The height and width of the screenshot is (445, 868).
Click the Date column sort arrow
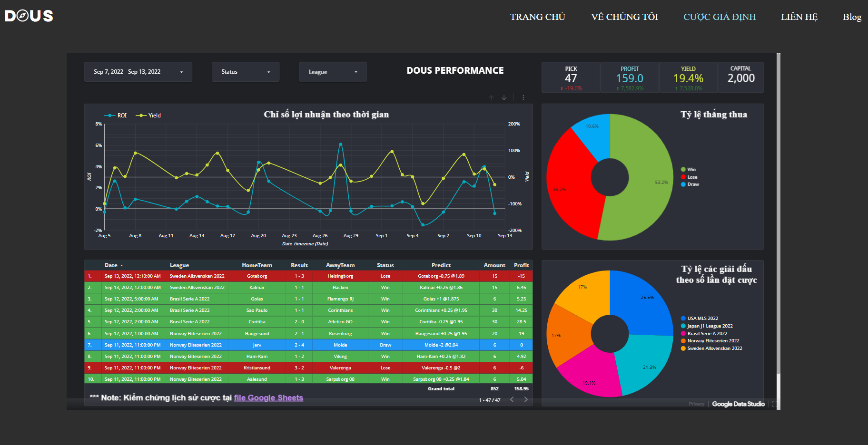pos(122,266)
